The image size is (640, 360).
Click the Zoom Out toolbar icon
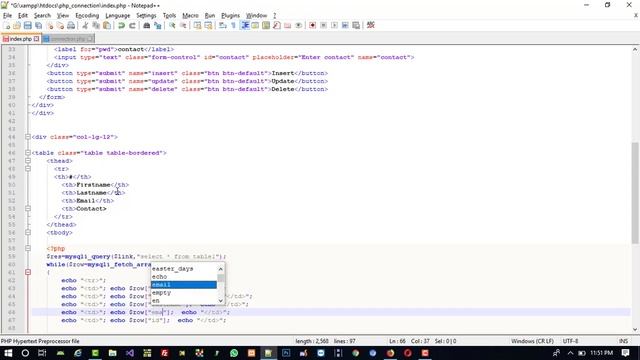tap(183, 25)
